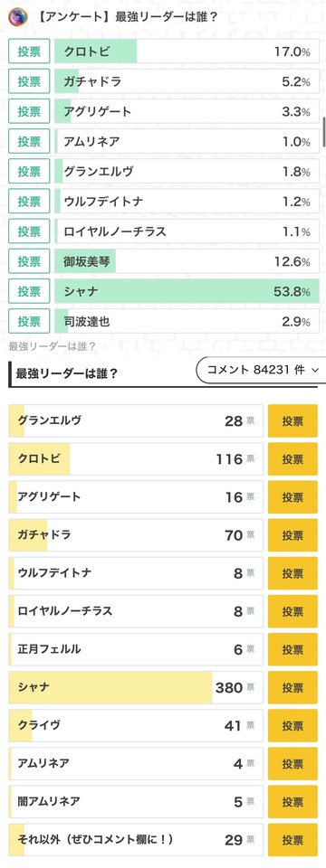
Task: Vote for 闇アムリネア
Action: point(292,802)
